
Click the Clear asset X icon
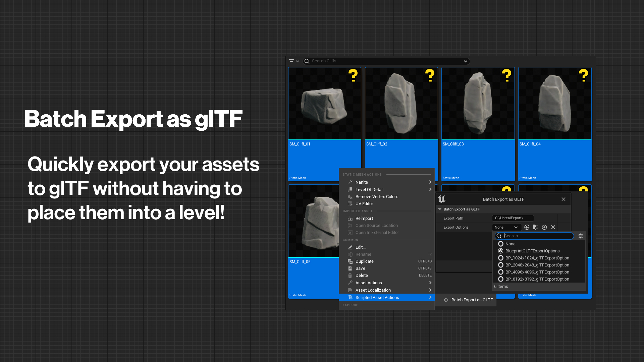click(x=553, y=227)
